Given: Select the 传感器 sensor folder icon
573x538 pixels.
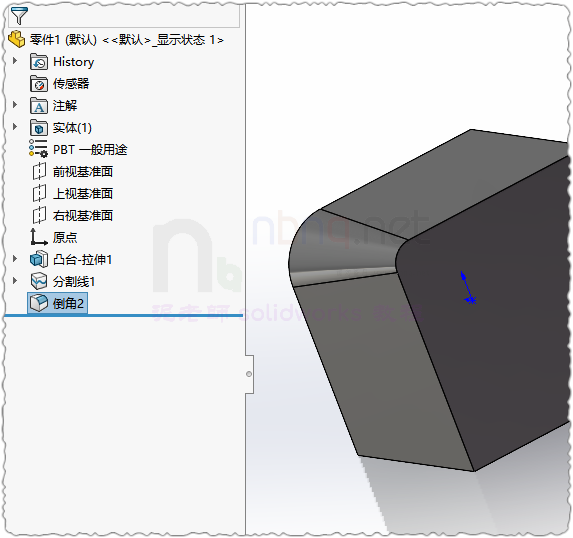Looking at the screenshot, I should (39, 83).
